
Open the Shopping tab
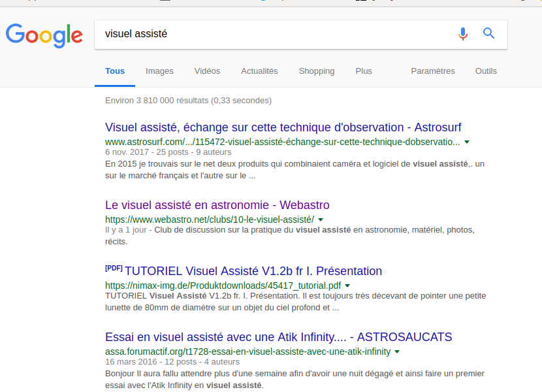point(317,71)
